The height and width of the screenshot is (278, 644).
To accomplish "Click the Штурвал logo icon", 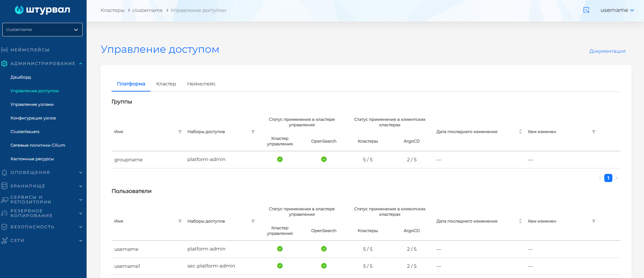I will click(19, 10).
